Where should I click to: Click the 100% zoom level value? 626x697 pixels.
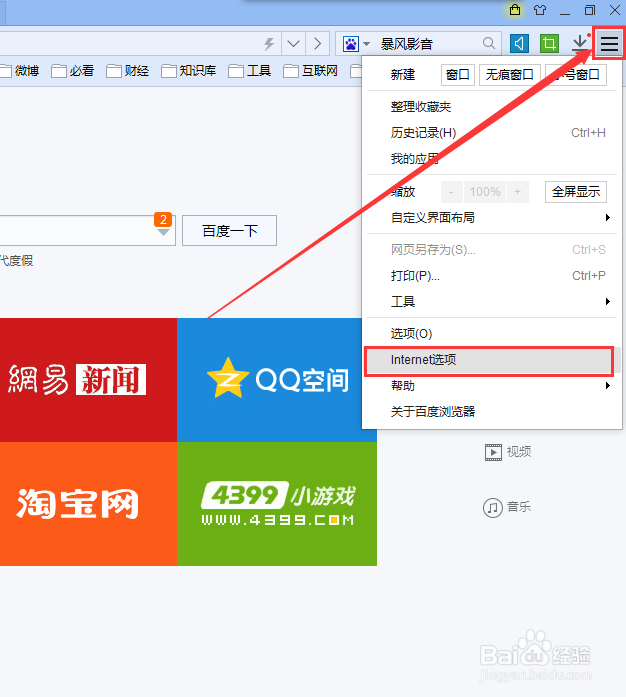[x=485, y=192]
